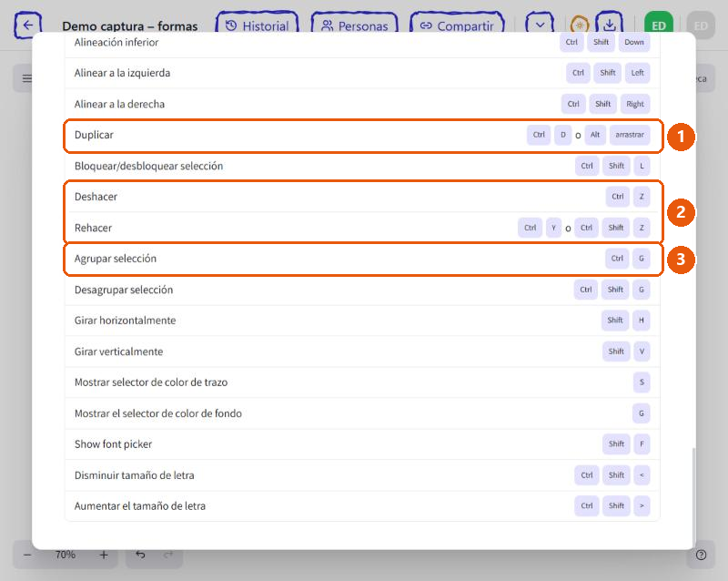Open the help question mark icon

click(701, 555)
